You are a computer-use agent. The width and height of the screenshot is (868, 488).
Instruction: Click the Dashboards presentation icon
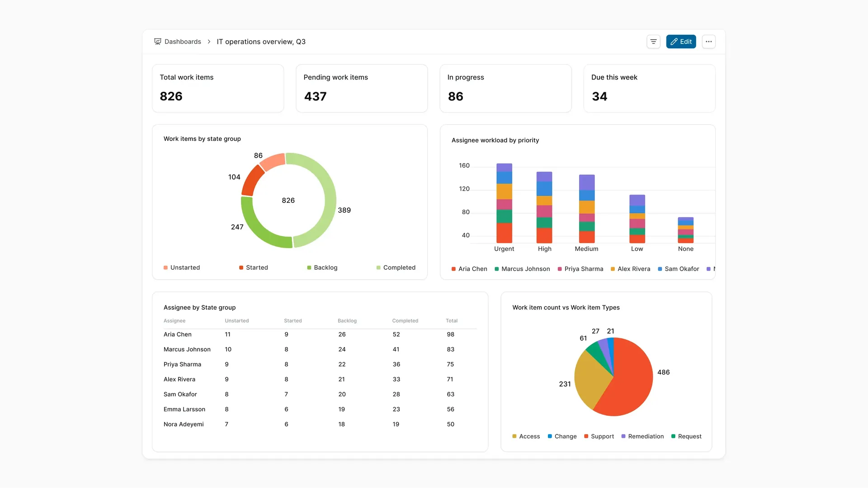pyautogui.click(x=158, y=42)
